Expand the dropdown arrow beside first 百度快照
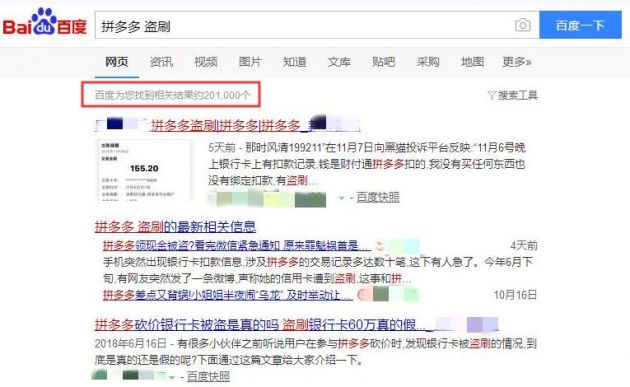 coord(341,198)
